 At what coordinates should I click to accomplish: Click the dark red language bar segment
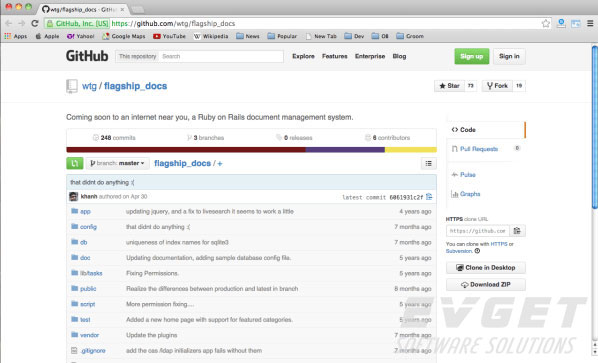pos(186,150)
